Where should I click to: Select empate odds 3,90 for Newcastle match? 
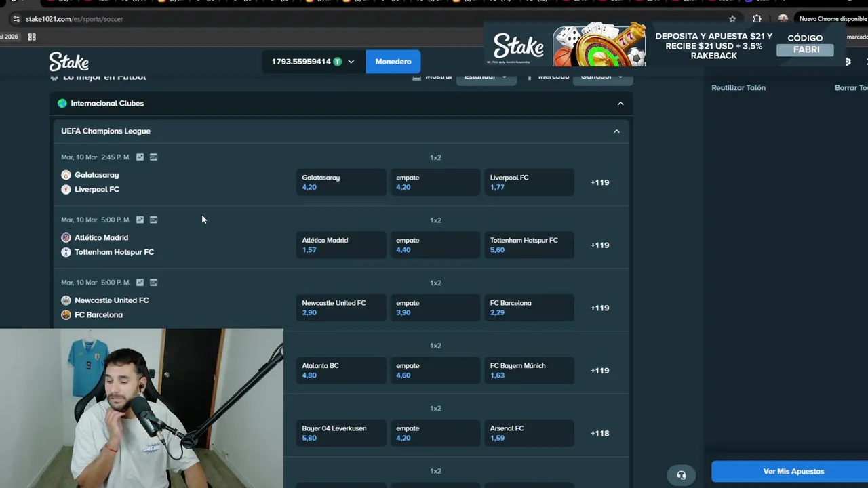click(x=435, y=308)
